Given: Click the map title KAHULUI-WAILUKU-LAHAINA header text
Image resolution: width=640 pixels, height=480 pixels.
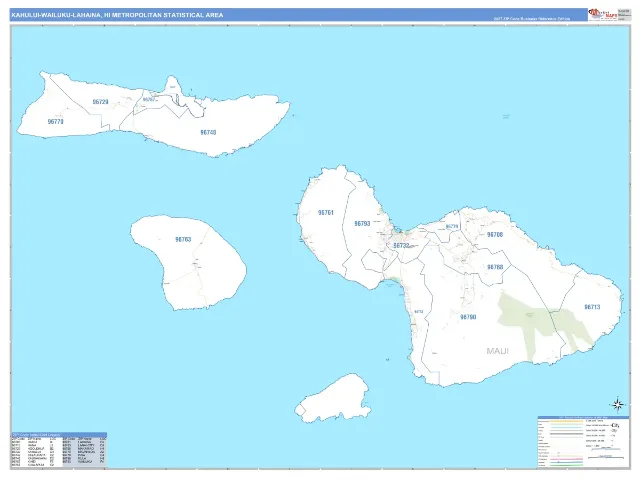Looking at the screenshot, I should [117, 15].
